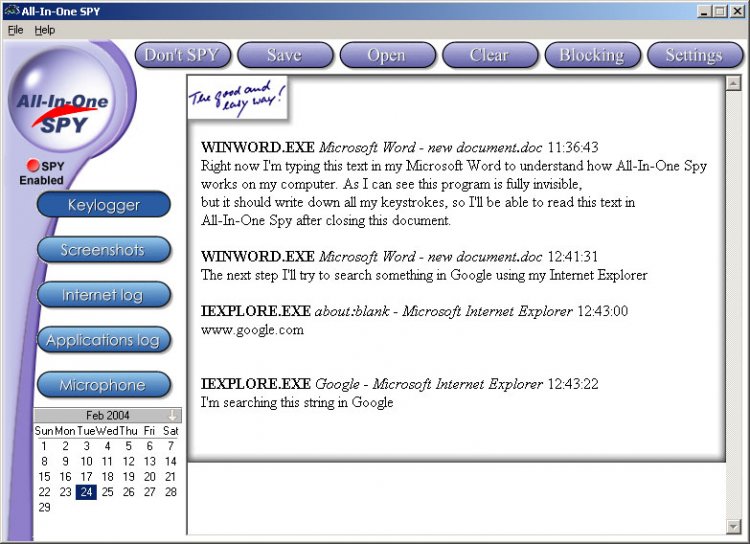Click the 'The next step I'll try' line
The width and height of the screenshot is (750, 544).
pos(424,275)
